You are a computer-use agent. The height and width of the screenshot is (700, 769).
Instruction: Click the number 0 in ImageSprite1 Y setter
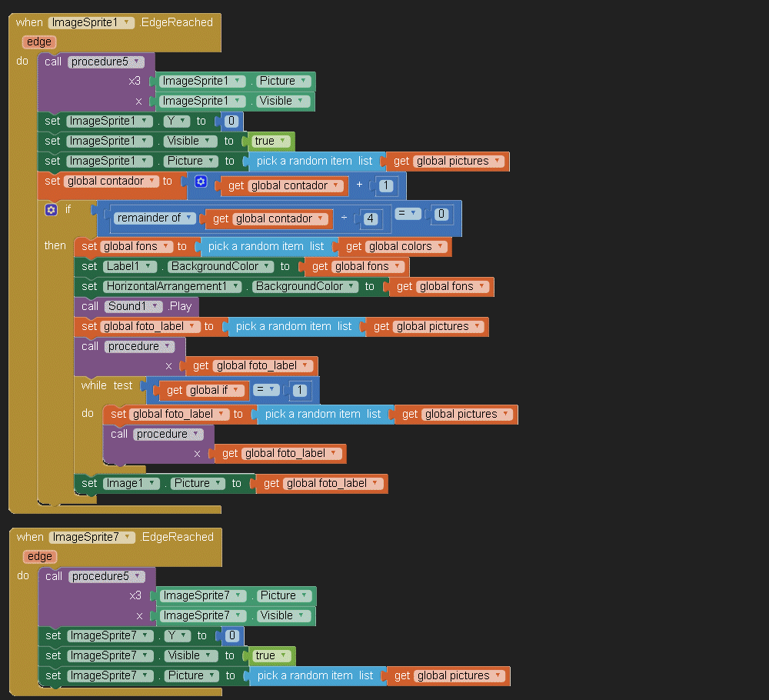231,122
